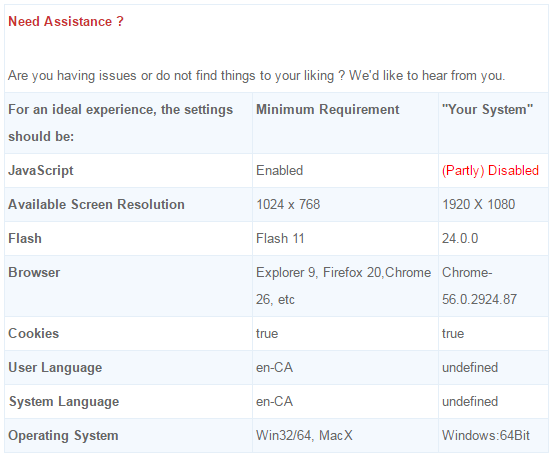Click the 'Windows:64Bit' system value
Image resolution: width=553 pixels, height=456 pixels.
click(486, 436)
